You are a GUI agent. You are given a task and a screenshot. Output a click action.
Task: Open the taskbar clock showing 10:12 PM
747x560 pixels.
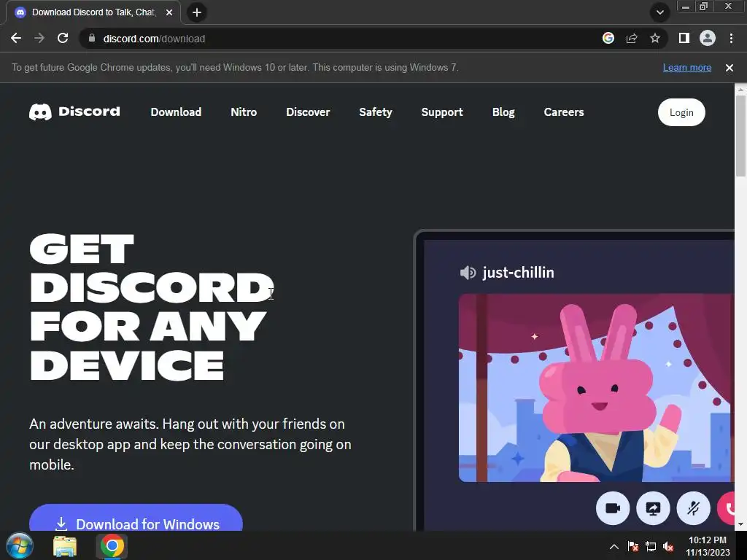point(708,545)
